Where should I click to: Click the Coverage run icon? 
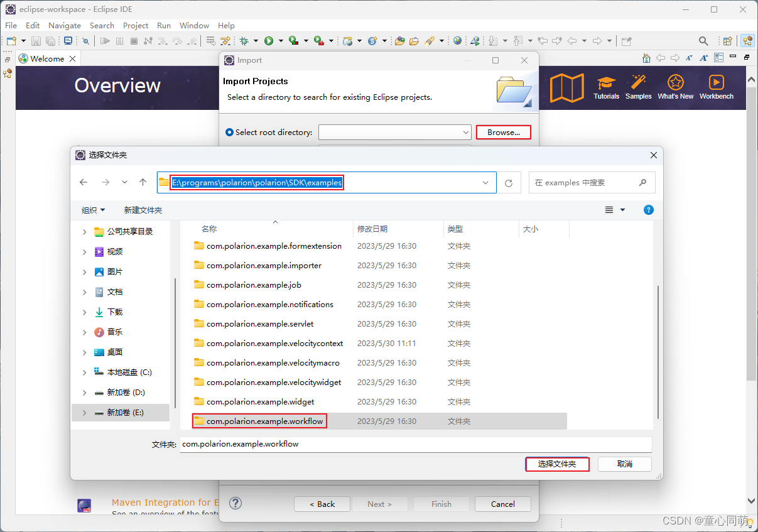click(293, 41)
